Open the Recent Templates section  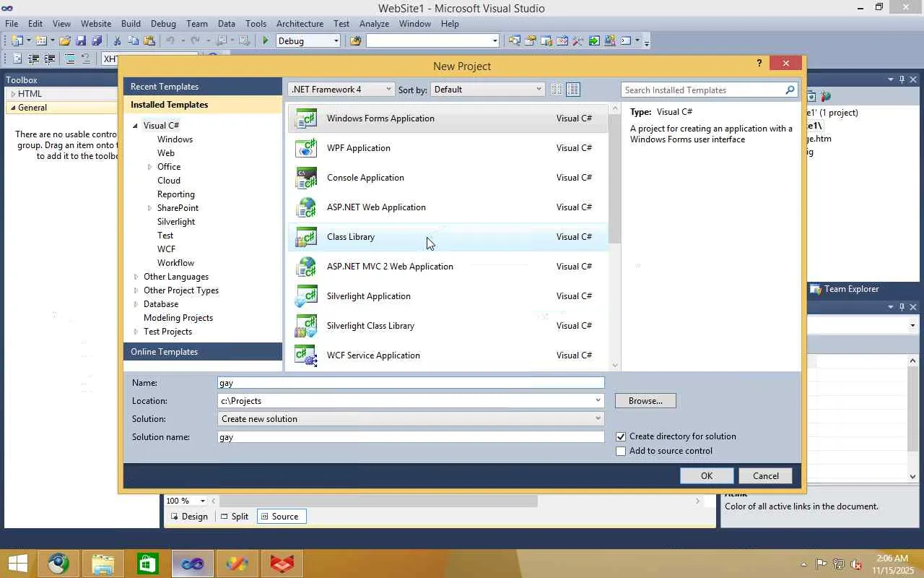203,87
